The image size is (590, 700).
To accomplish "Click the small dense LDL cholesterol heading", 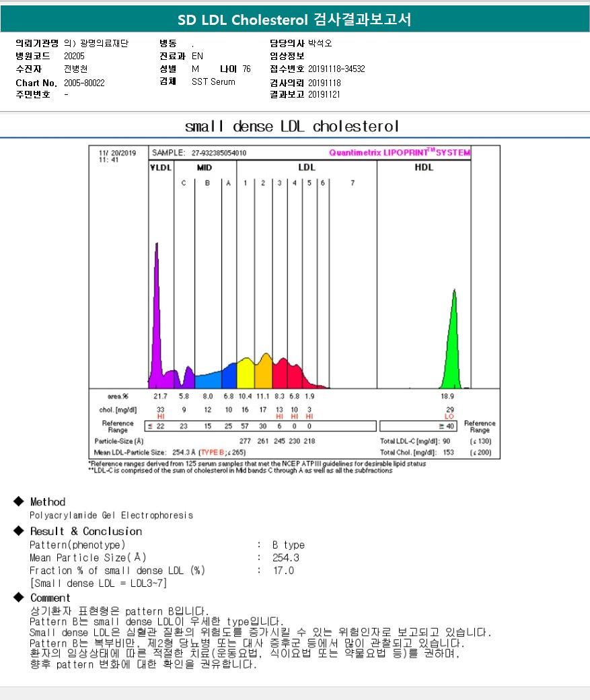I will coord(292,127).
